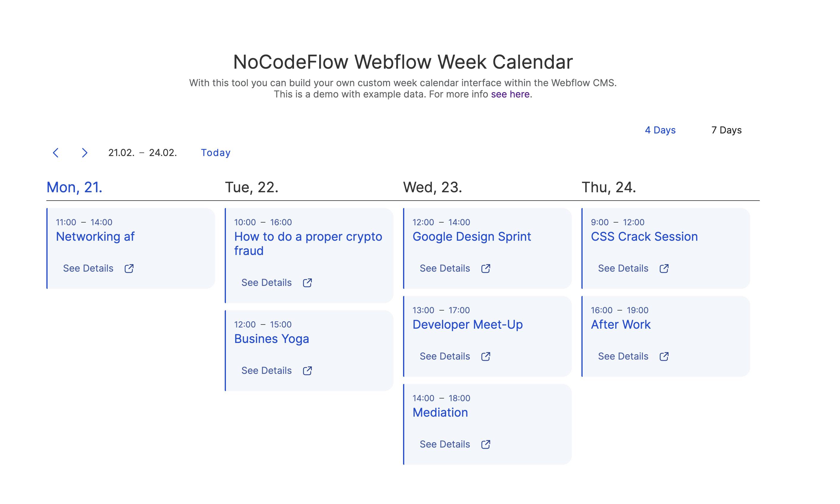The height and width of the screenshot is (504, 840).
Task: Open external link icon for crypto fraud event
Action: [x=307, y=283]
